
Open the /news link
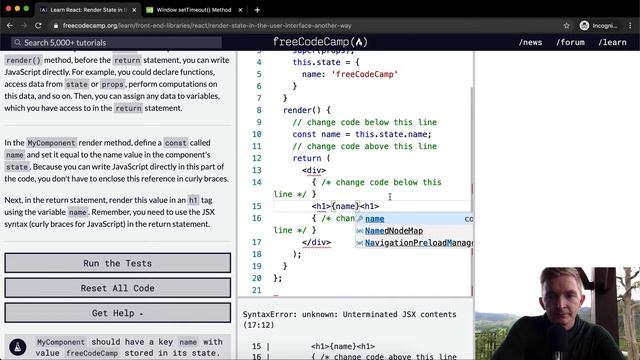[530, 42]
